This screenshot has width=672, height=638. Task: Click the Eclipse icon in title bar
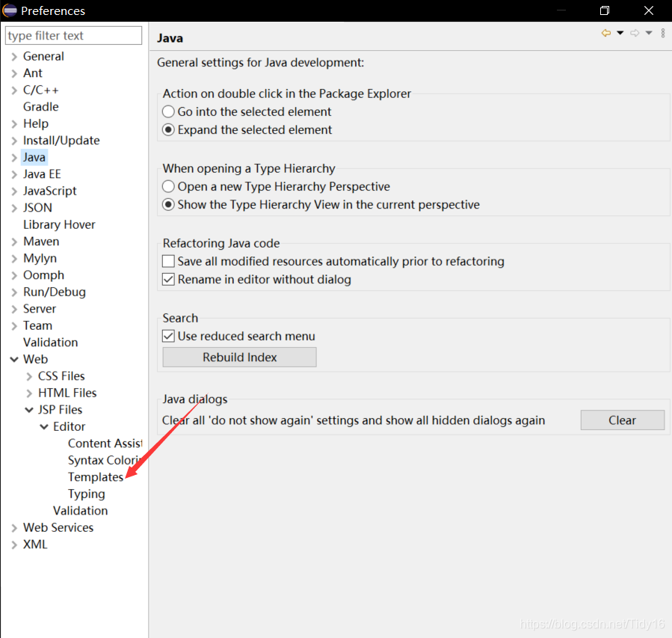pos(10,10)
